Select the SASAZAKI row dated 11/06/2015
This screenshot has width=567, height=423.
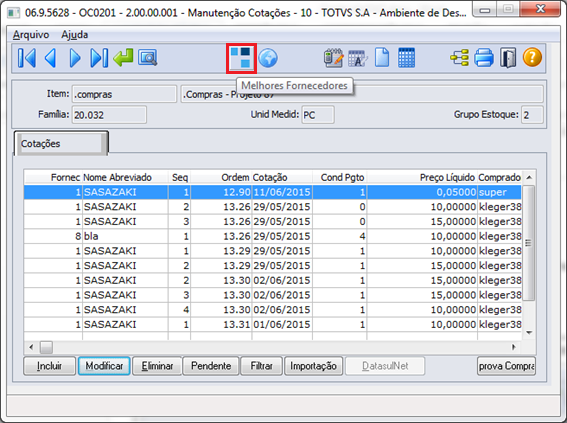coord(273,192)
